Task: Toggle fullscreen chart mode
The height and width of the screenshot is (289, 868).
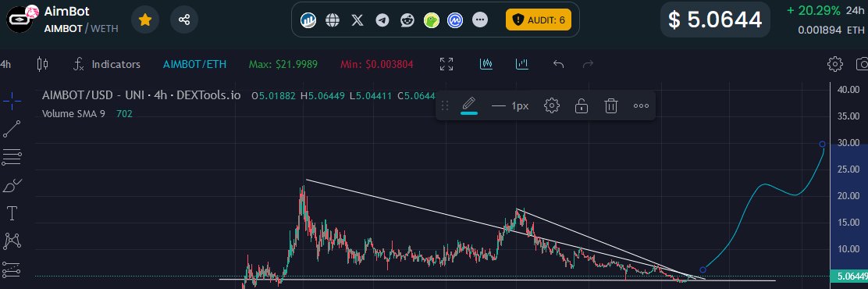Action: (446, 64)
